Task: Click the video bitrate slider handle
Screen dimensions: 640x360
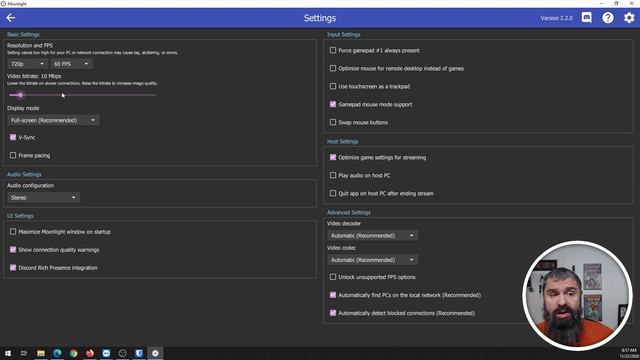Action: tap(20, 95)
